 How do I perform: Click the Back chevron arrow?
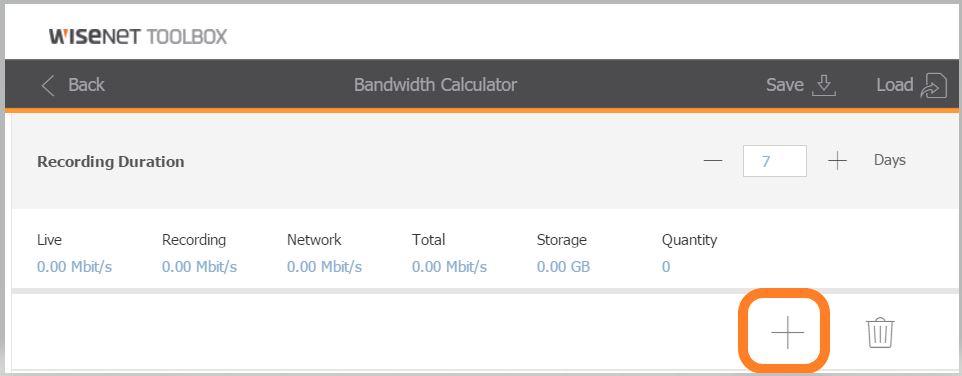pos(48,85)
